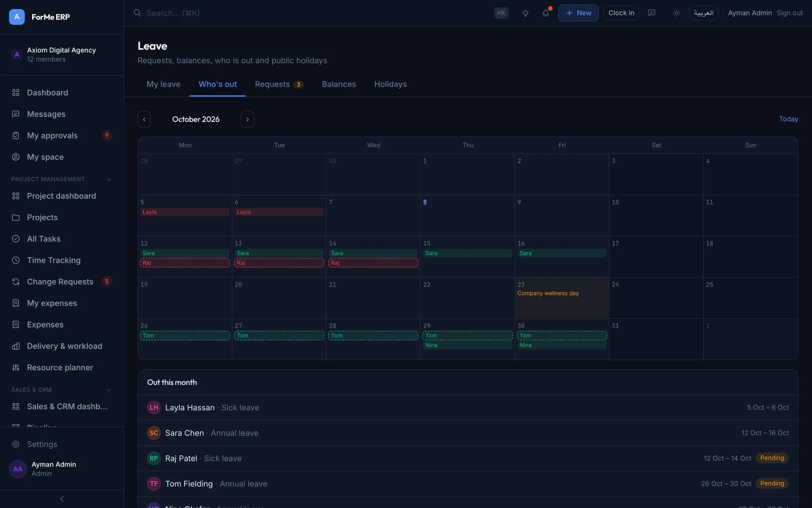Image resolution: width=812 pixels, height=508 pixels.
Task: Switch to Holidays tab
Action: pyautogui.click(x=390, y=84)
